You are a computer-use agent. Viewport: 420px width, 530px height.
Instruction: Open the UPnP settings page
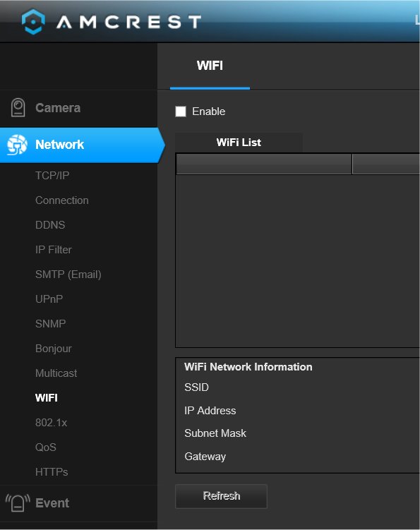tap(49, 299)
